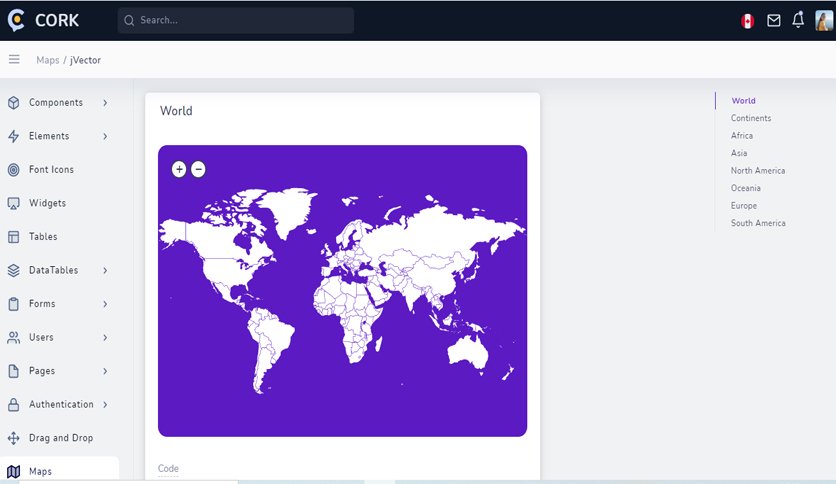The image size is (836, 484).
Task: Click the Authentication lock icon
Action: tap(14, 405)
